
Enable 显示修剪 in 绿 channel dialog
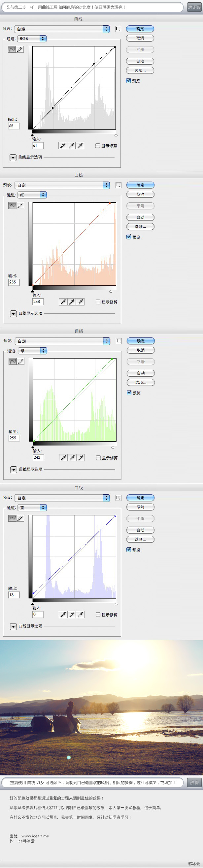(98, 458)
